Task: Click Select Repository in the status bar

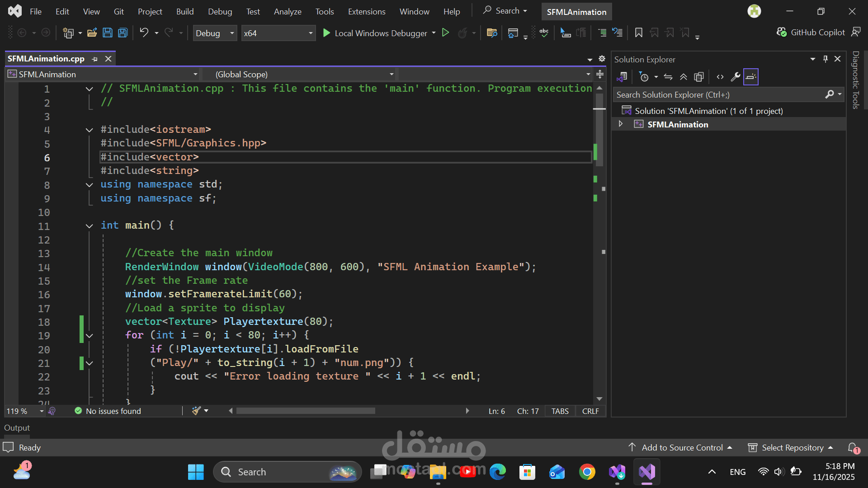Action: (x=792, y=447)
